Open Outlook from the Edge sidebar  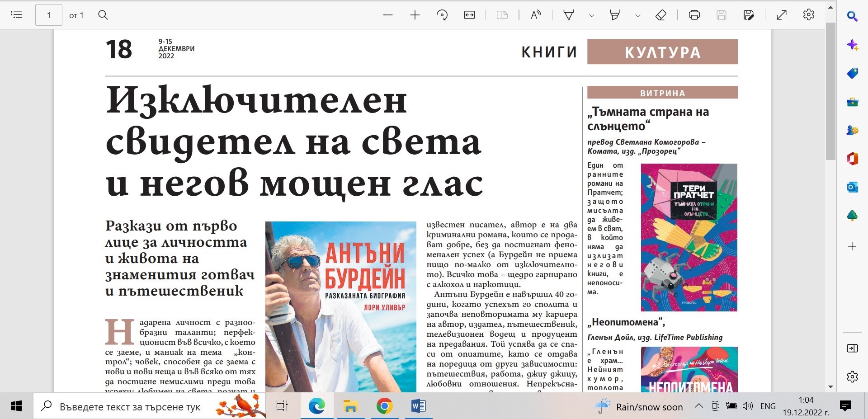[852, 187]
